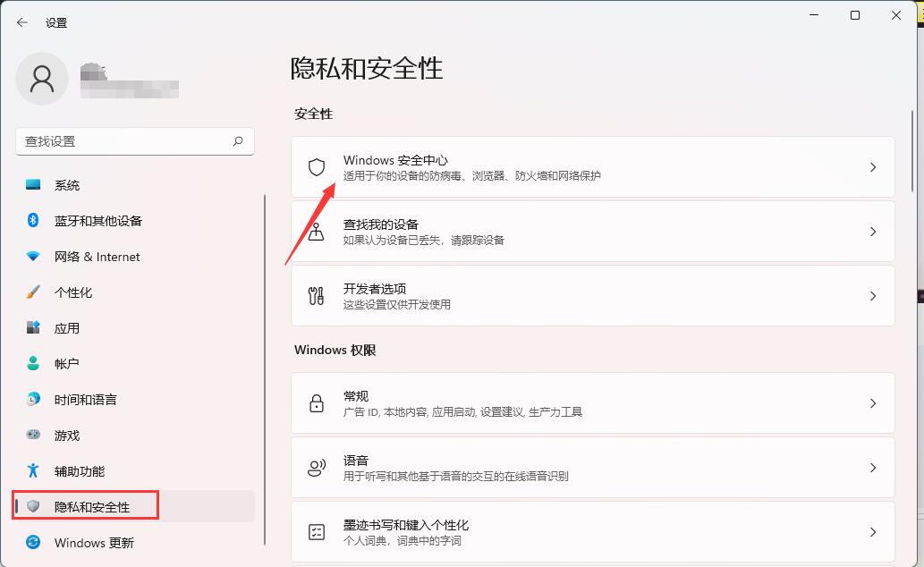Open 辅助功能 settings
Viewport: 924px width, 567px height.
pos(135,470)
